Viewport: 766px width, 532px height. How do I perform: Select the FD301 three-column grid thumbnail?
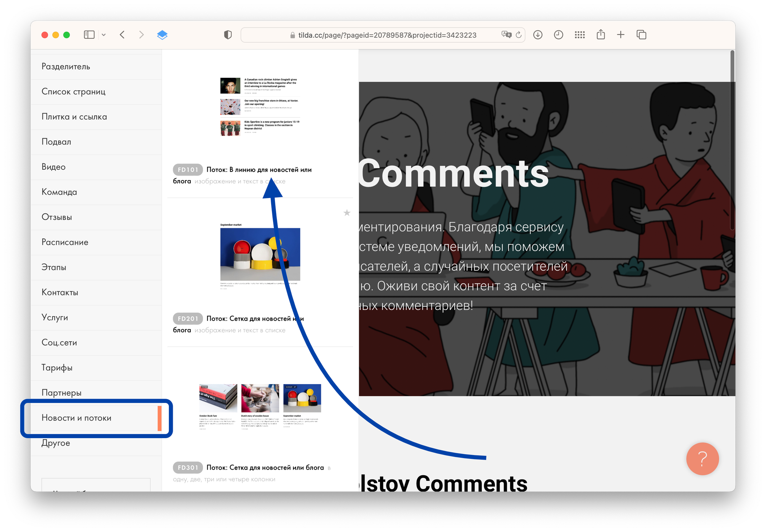pyautogui.click(x=260, y=407)
